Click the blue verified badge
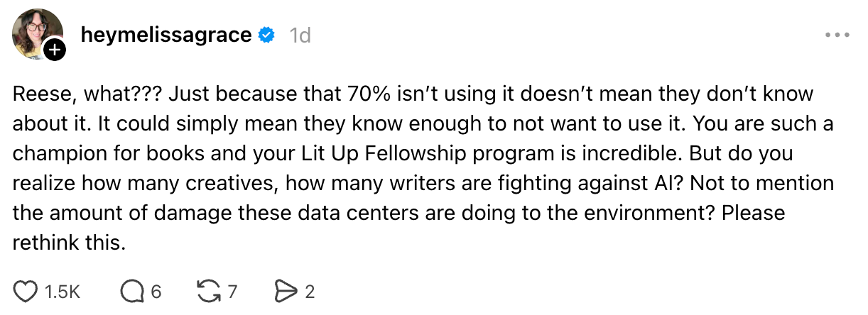The height and width of the screenshot is (315, 868). pyautogui.click(x=266, y=35)
